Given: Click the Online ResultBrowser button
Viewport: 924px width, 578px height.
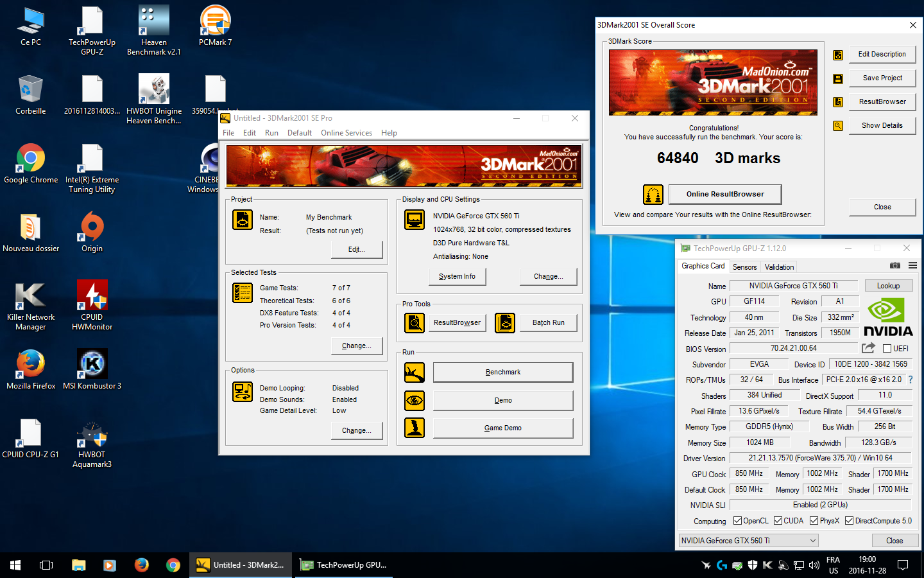Looking at the screenshot, I should [725, 194].
